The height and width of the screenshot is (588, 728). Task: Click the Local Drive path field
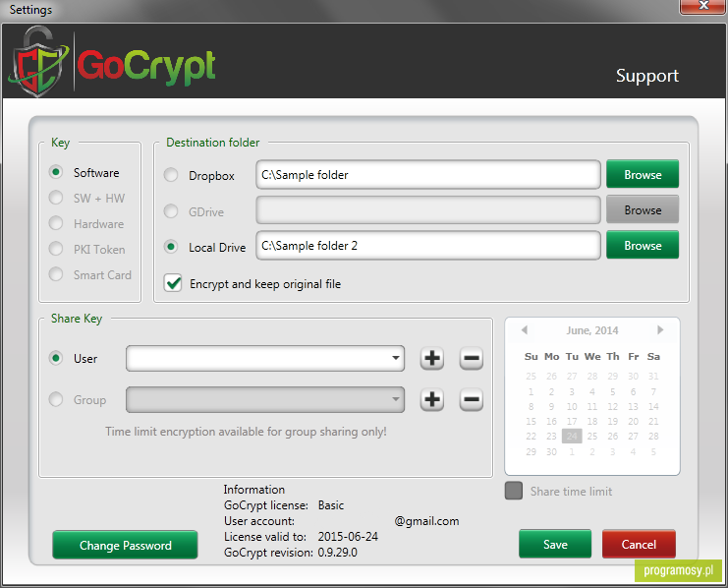point(428,246)
